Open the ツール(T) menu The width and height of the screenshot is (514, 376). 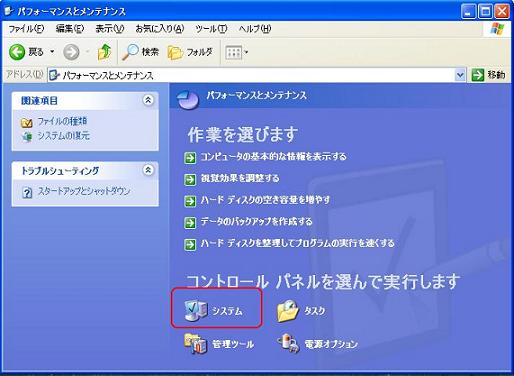tap(211, 29)
